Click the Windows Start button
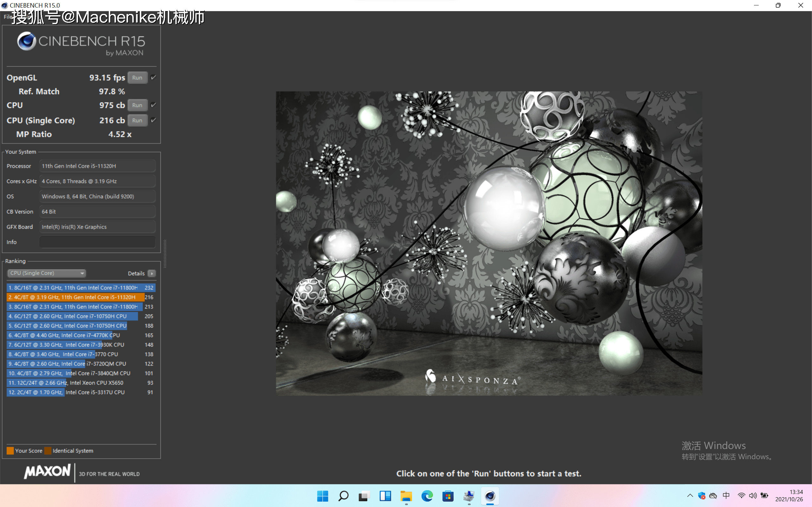The height and width of the screenshot is (507, 812). [323, 496]
